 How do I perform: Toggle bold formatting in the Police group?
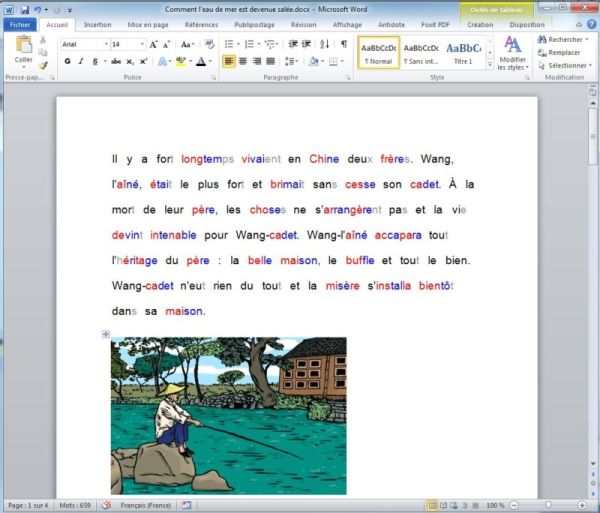67,61
